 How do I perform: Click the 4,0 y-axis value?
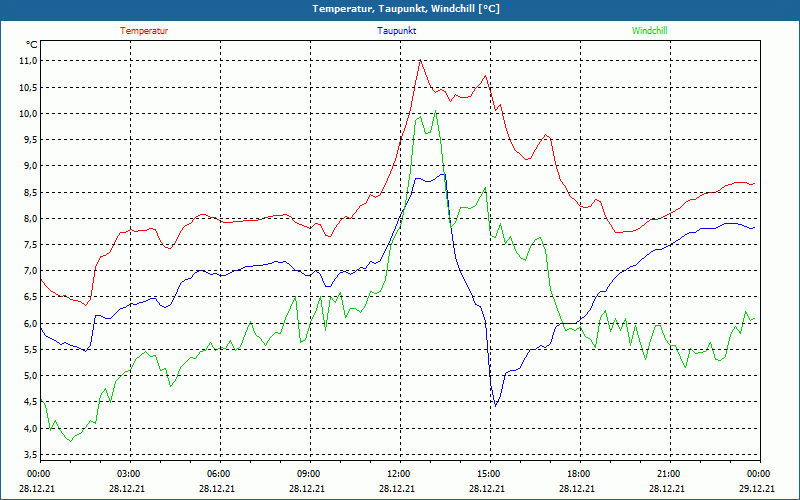30,429
